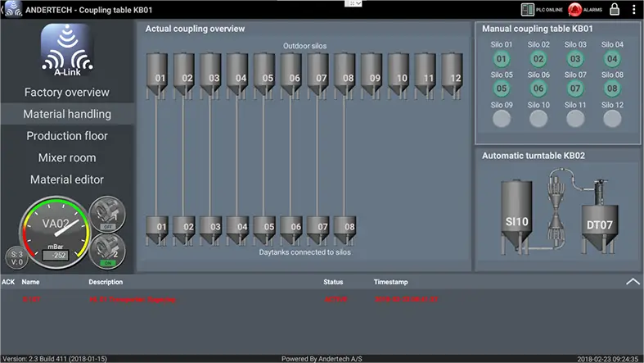Open the three-dot overflow menu
The width and height of the screenshot is (644, 363).
point(634,10)
